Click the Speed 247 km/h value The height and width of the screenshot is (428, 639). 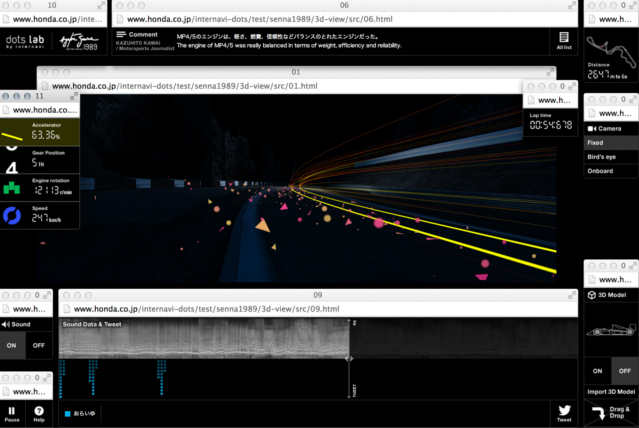46,218
